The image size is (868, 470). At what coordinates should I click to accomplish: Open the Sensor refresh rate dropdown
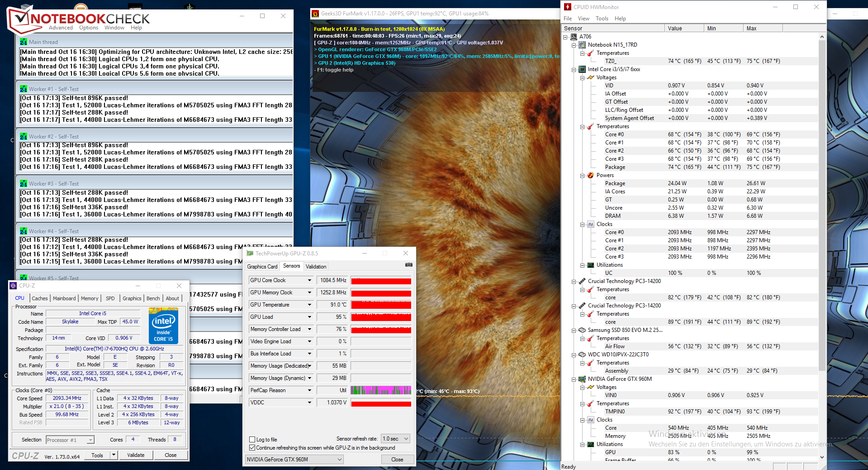(396, 439)
